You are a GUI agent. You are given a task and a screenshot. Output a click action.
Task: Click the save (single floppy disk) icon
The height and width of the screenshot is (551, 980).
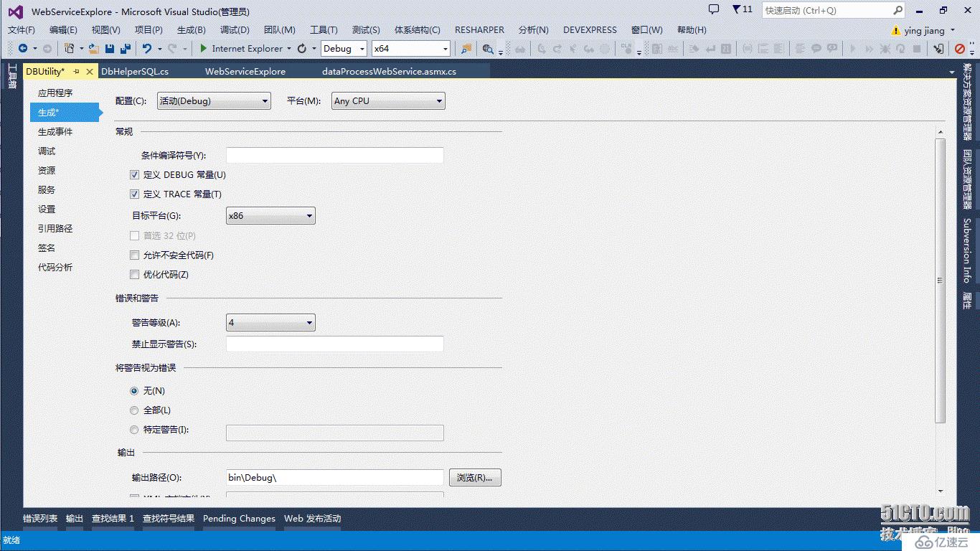click(x=110, y=49)
